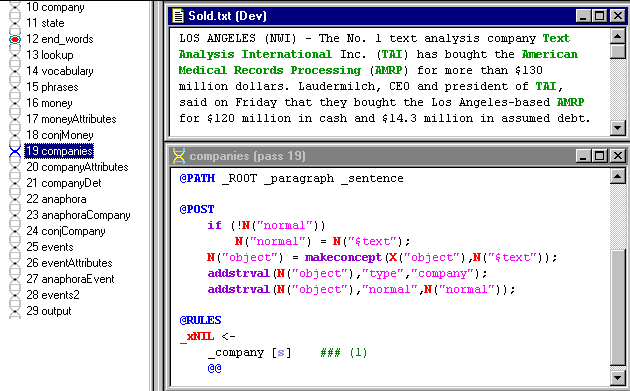Click the @POST keyword in code
The image size is (630, 391).
coord(197,209)
